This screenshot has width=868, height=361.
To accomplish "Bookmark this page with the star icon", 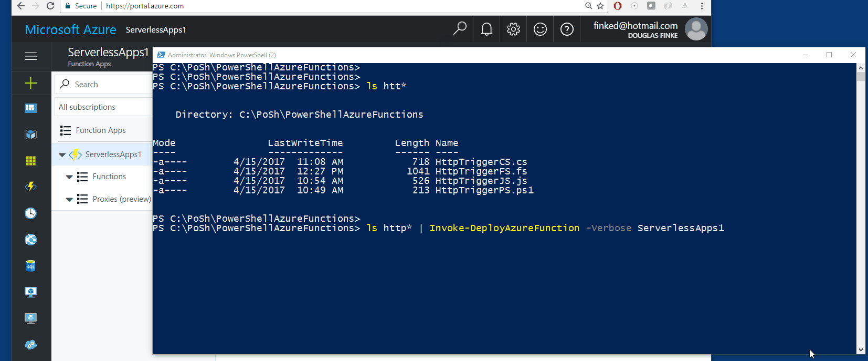I will 600,6.
